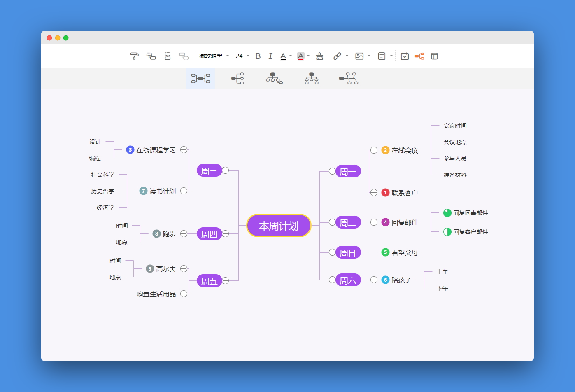Screen dimensions: 575x392
Task: Click the clear formatting brush icon
Action: [x=319, y=56]
